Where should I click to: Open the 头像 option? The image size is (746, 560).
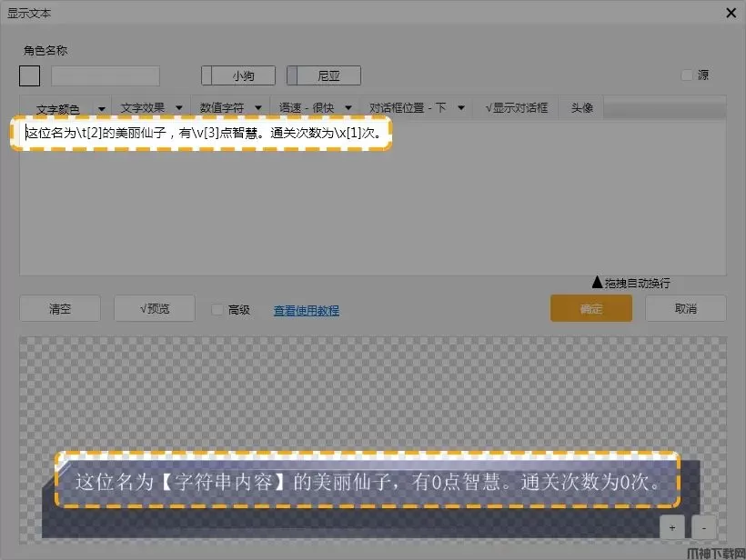(582, 108)
